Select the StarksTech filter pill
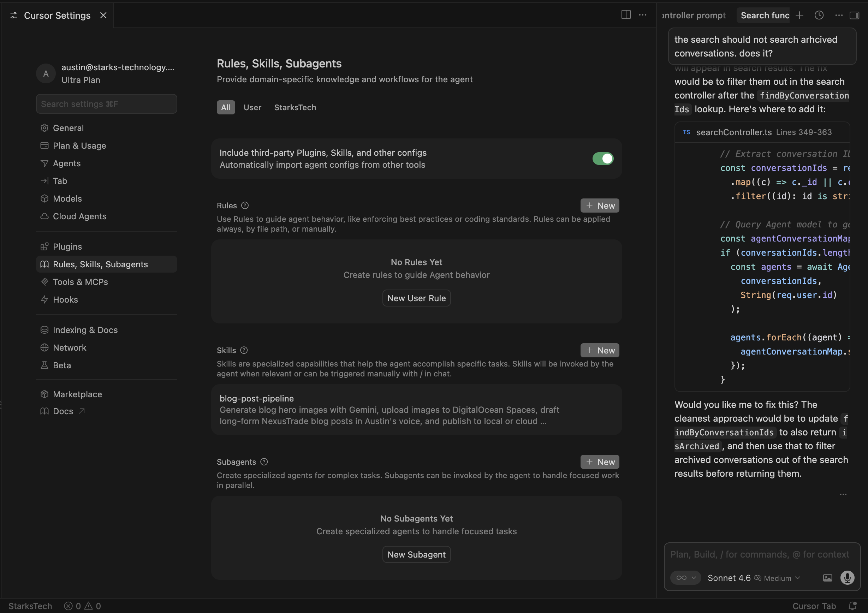 click(x=295, y=107)
